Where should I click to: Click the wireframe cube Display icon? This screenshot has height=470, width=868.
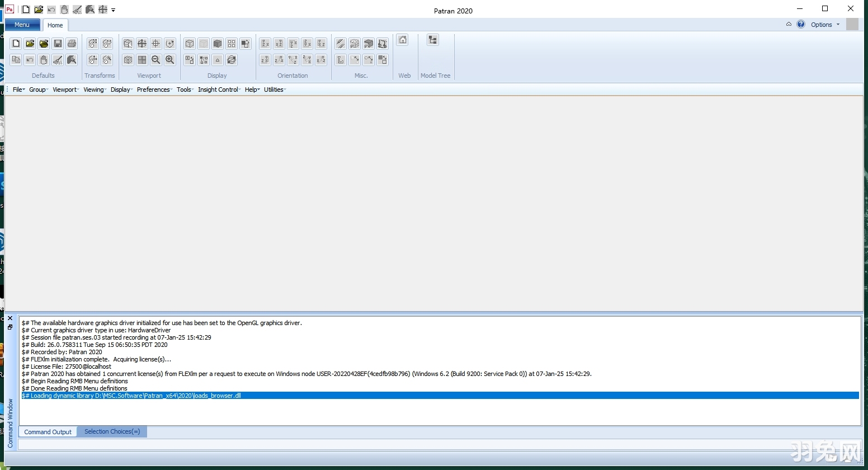tap(190, 44)
